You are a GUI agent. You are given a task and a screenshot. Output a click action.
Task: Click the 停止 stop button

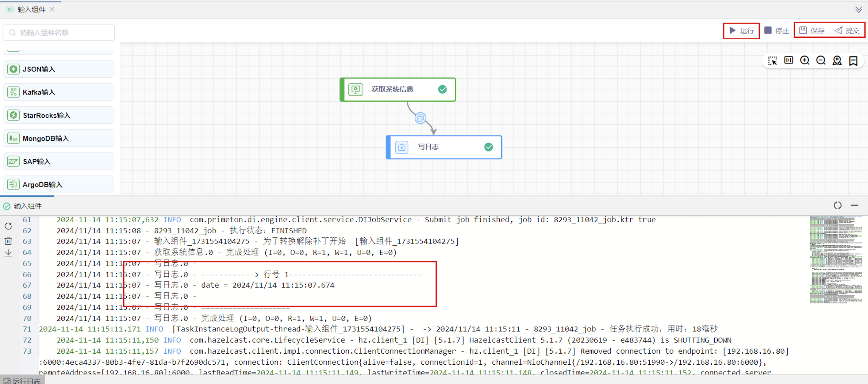[x=776, y=31]
